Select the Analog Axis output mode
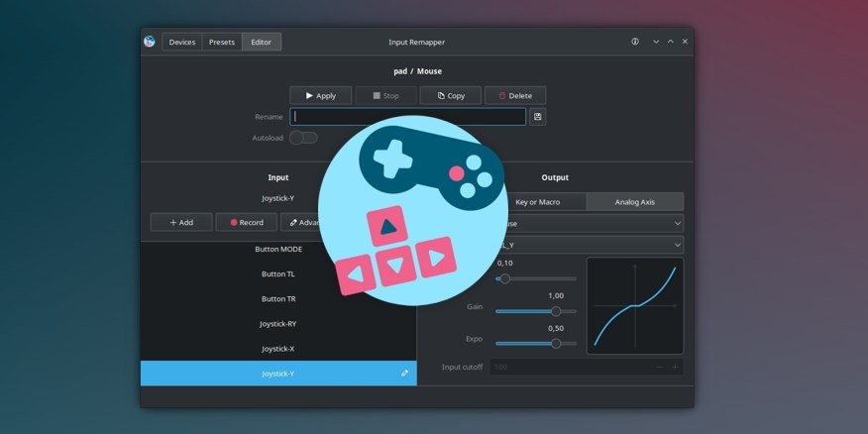This screenshot has width=868, height=434. point(634,201)
